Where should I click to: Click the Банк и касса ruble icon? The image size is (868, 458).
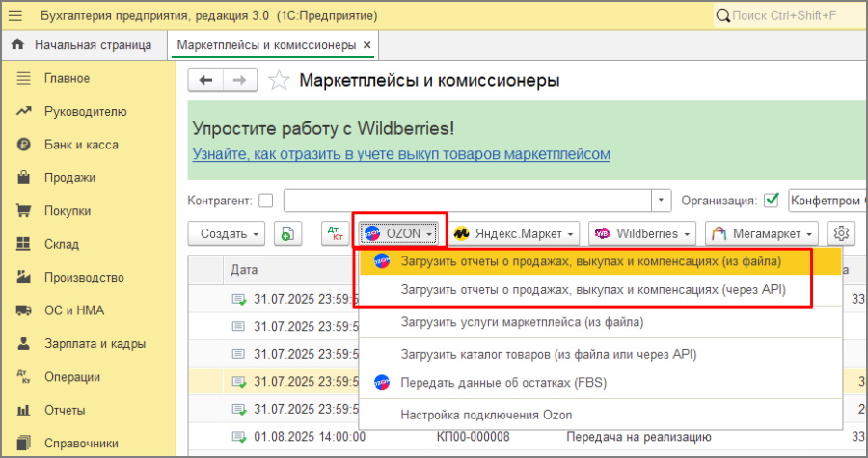[23, 145]
